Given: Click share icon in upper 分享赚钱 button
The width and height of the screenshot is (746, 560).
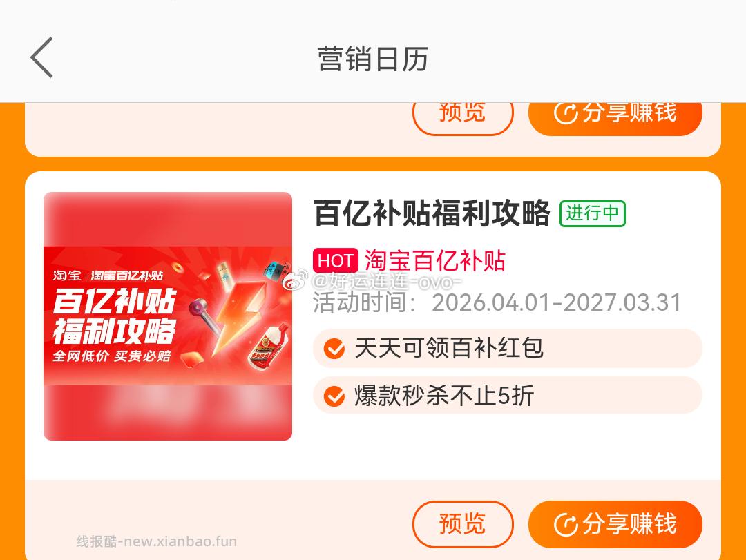Looking at the screenshot, I should [x=565, y=113].
